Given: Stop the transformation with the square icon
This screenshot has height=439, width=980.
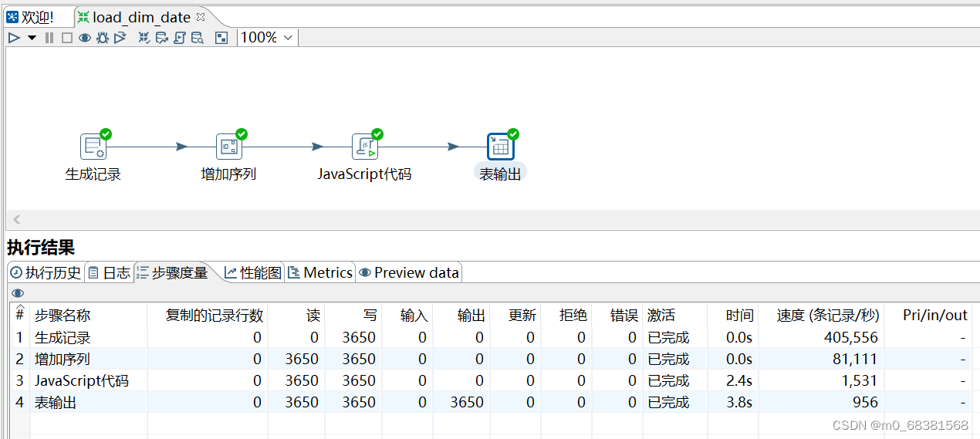Looking at the screenshot, I should click(x=67, y=37).
